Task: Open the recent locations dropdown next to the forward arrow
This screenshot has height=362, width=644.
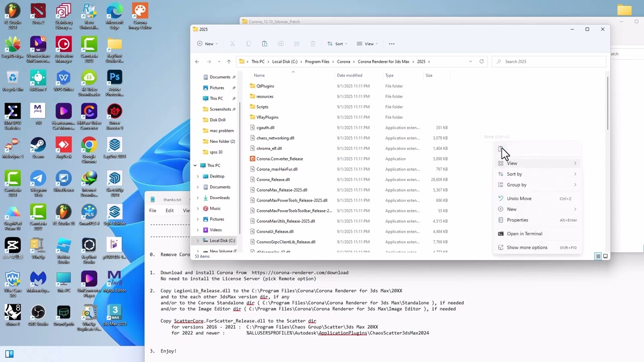Action: tap(219, 61)
